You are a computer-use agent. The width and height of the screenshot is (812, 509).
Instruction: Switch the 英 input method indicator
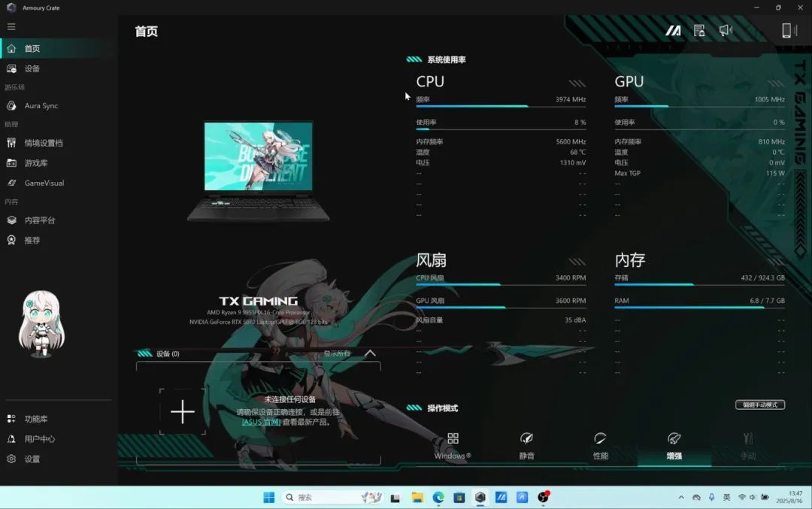726,498
